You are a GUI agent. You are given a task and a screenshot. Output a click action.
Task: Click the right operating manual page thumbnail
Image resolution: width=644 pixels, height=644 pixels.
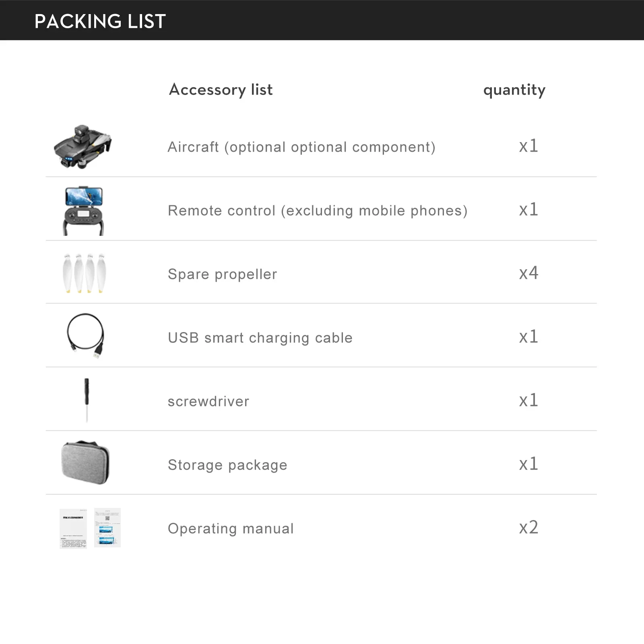[107, 528]
